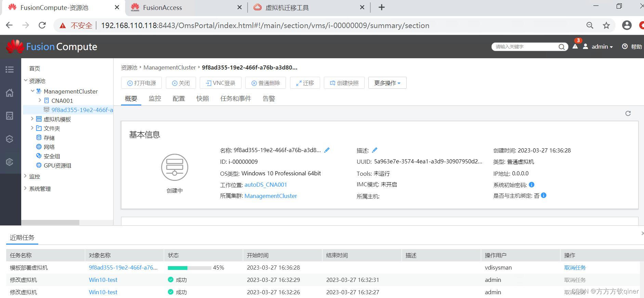Click the 迁移 button
The height and width of the screenshot is (298, 644).
coord(305,83)
